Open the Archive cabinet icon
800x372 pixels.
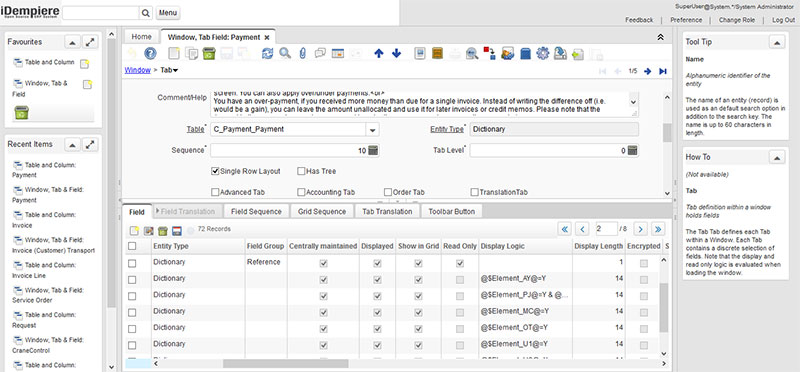coord(437,53)
